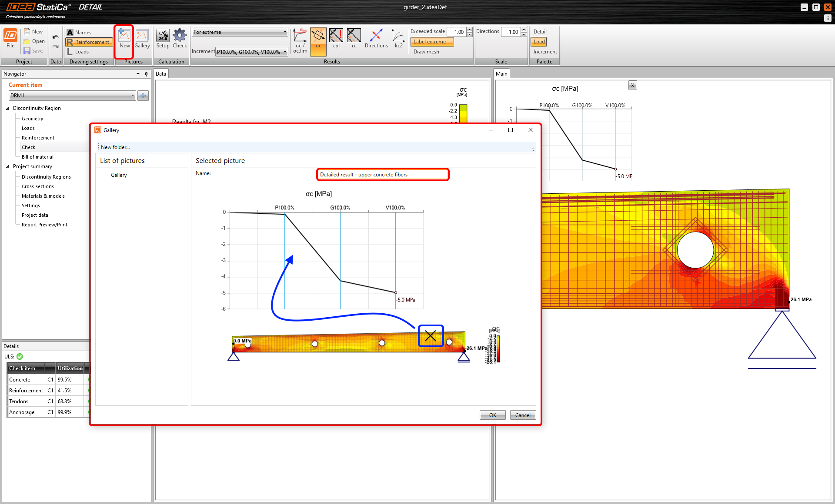Toggle Reinforcement drawing setting
Screen dimensions: 835x504
point(89,42)
